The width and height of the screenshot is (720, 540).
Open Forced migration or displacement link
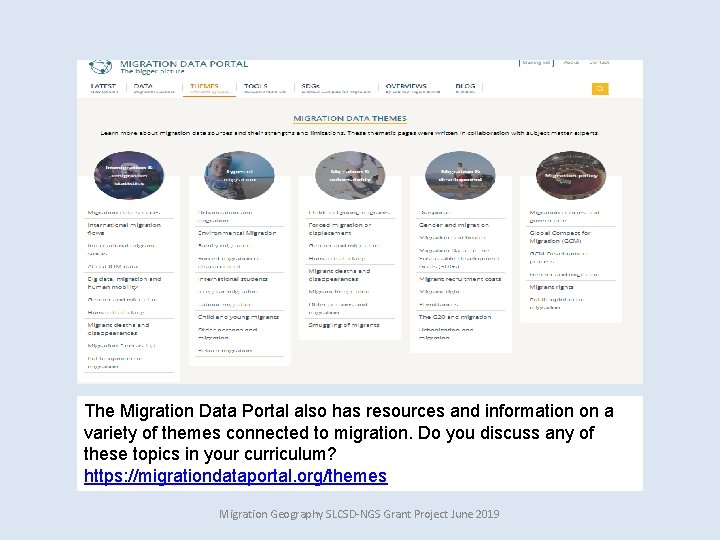coord(339,229)
